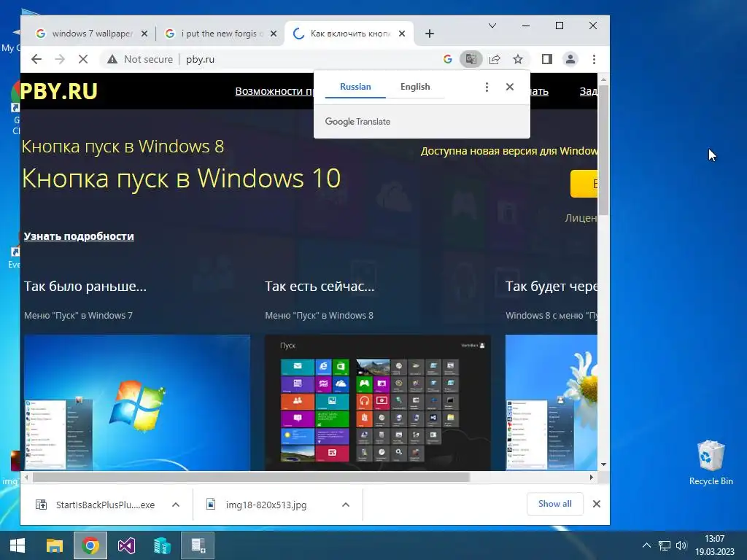Viewport: 747px width, 560px height.
Task: Click the PBY.RU site logo
Action: pyautogui.click(x=59, y=91)
